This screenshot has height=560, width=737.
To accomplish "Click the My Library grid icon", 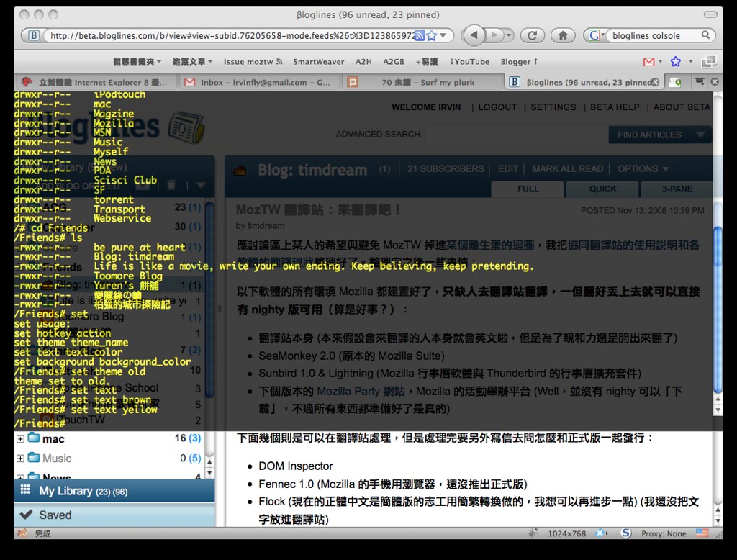I will pyautogui.click(x=26, y=489).
